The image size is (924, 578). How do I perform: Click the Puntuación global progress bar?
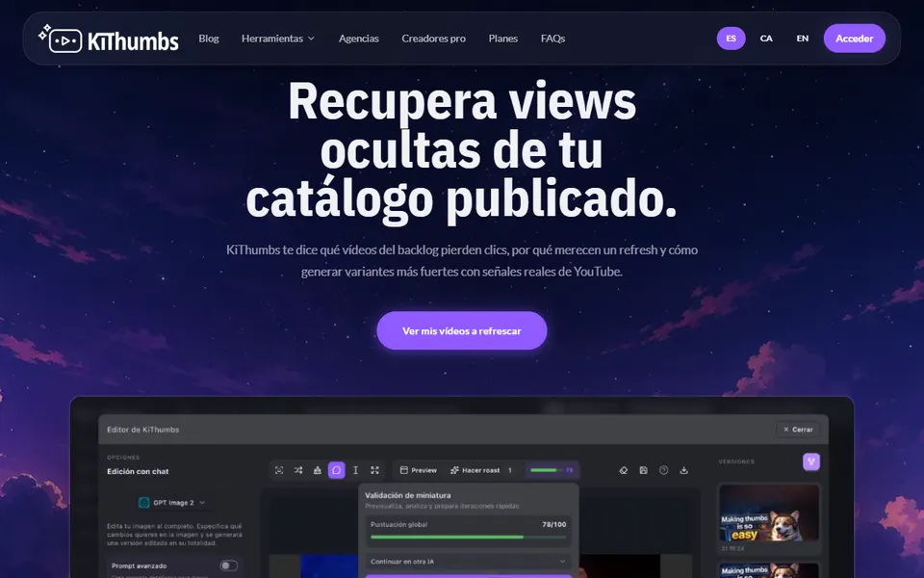(x=468, y=537)
